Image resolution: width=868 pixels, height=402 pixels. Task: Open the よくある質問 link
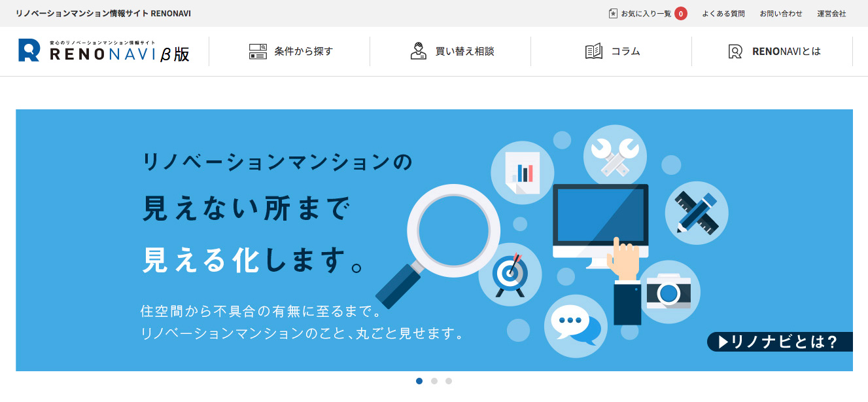pos(723,13)
